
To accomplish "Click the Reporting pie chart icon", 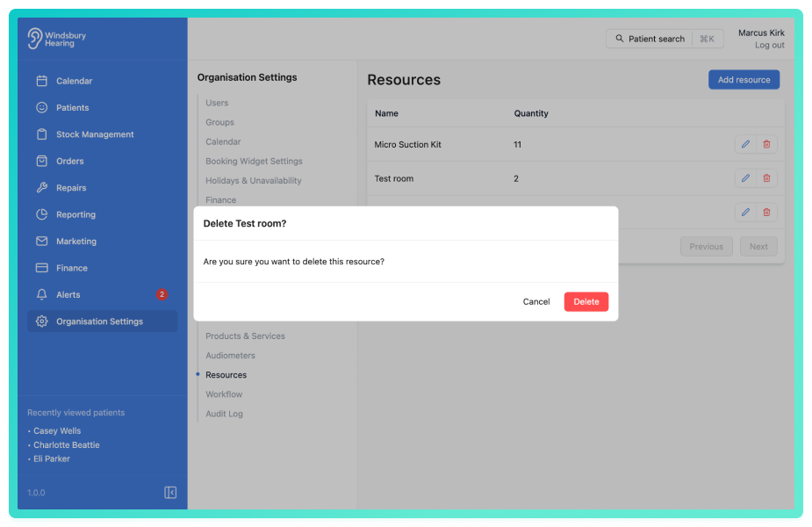I will click(42, 214).
